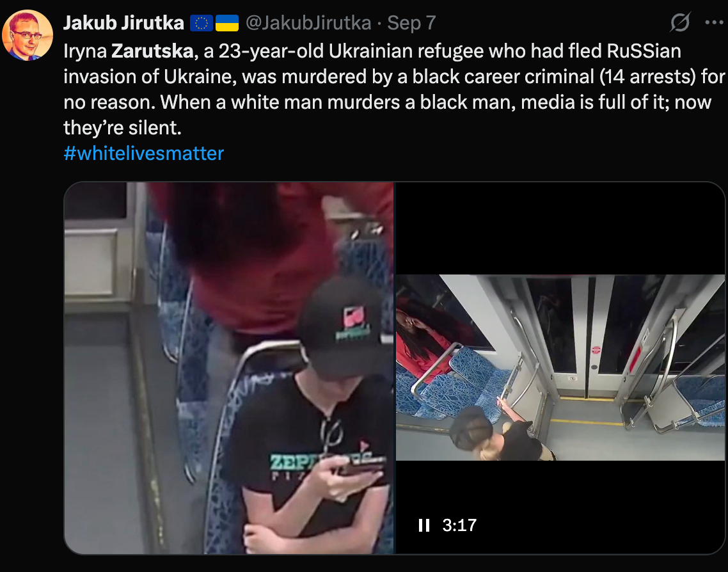Follow the #whitelivesmatter hashtag link
Image resolution: width=728 pixels, height=572 pixels.
tap(143, 153)
